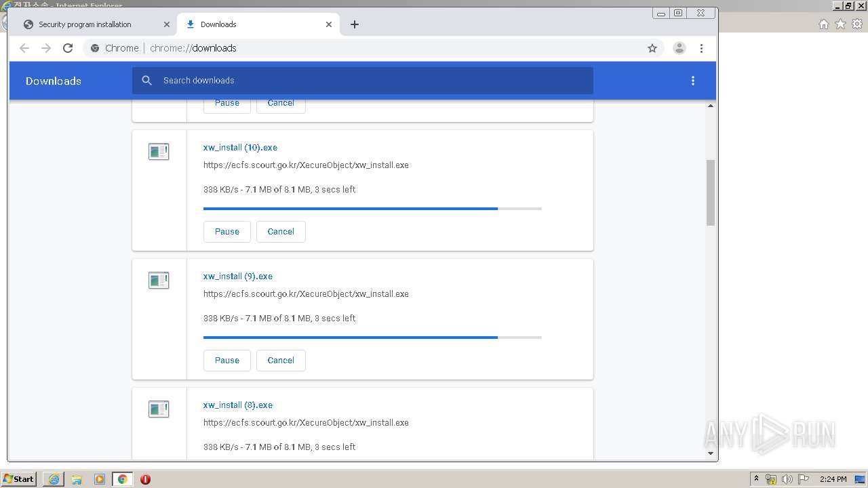868x488 pixels.
Task: Open the Windows Start menu
Action: (19, 479)
